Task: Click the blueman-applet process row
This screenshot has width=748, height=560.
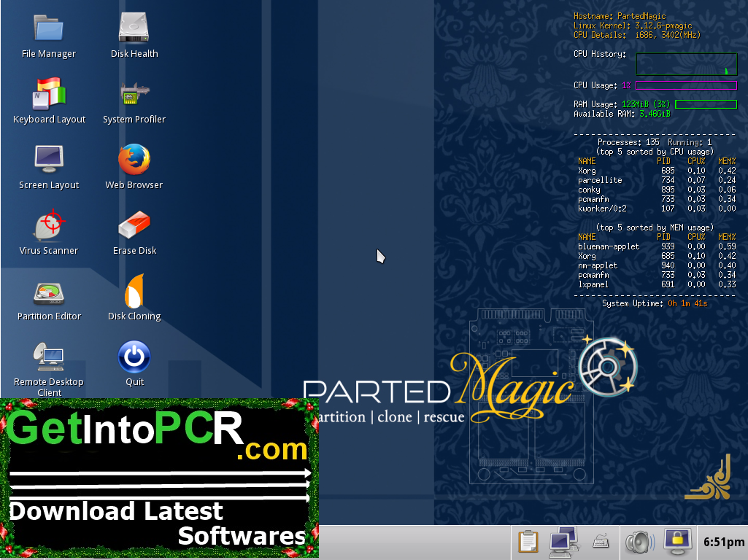Action: click(656, 246)
